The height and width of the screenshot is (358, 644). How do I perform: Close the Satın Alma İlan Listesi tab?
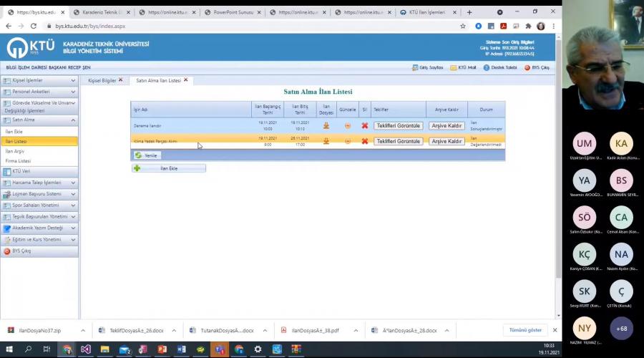tap(186, 80)
